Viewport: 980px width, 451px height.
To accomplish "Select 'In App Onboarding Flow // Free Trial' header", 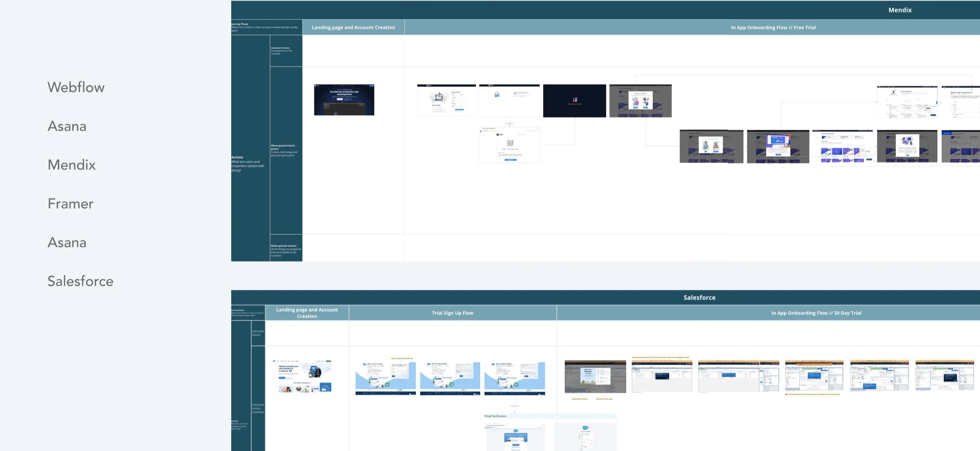I will 773,27.
